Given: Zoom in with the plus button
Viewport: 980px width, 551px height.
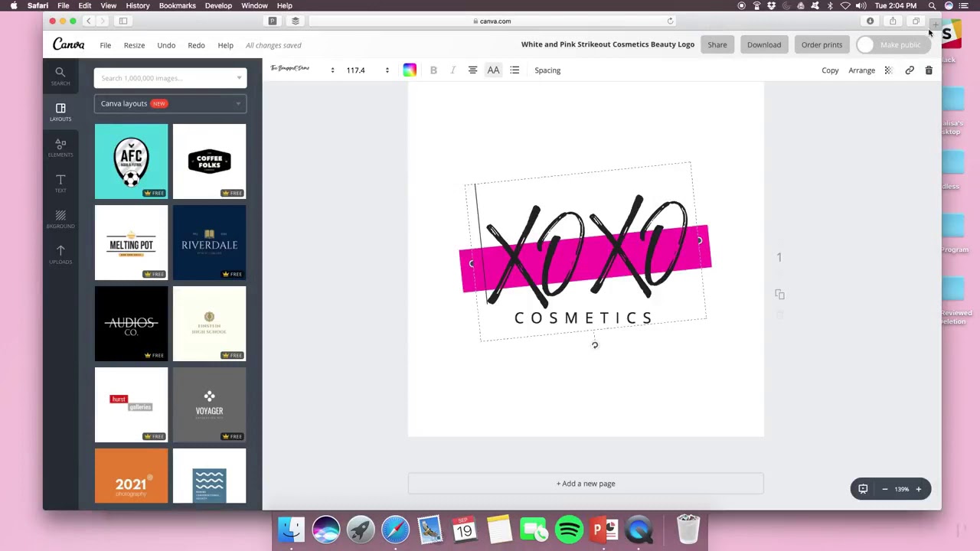Looking at the screenshot, I should 919,489.
